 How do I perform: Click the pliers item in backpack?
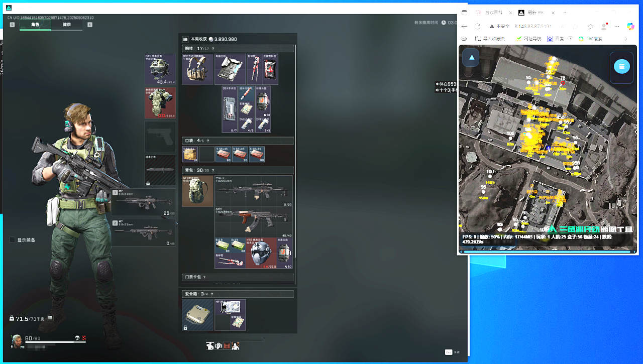pos(230,261)
